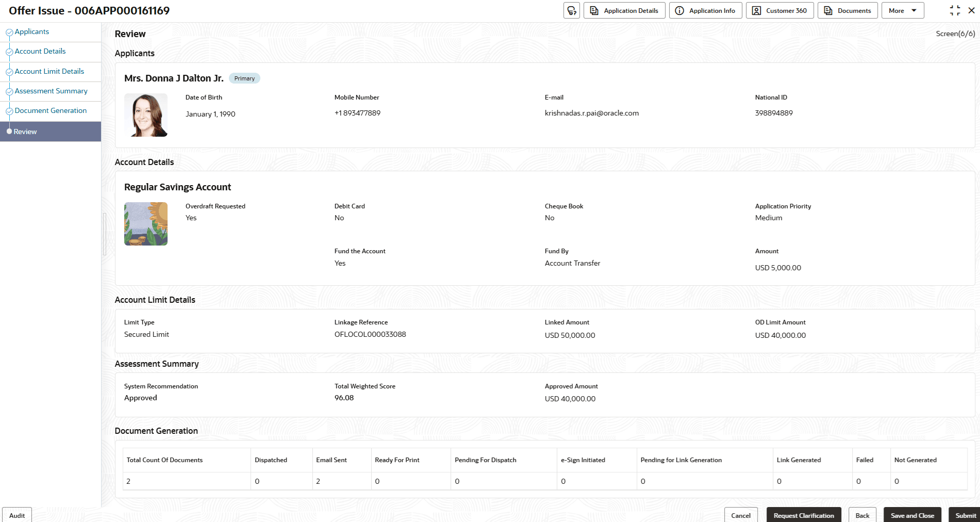Click the Application Info circle icon

point(679,11)
